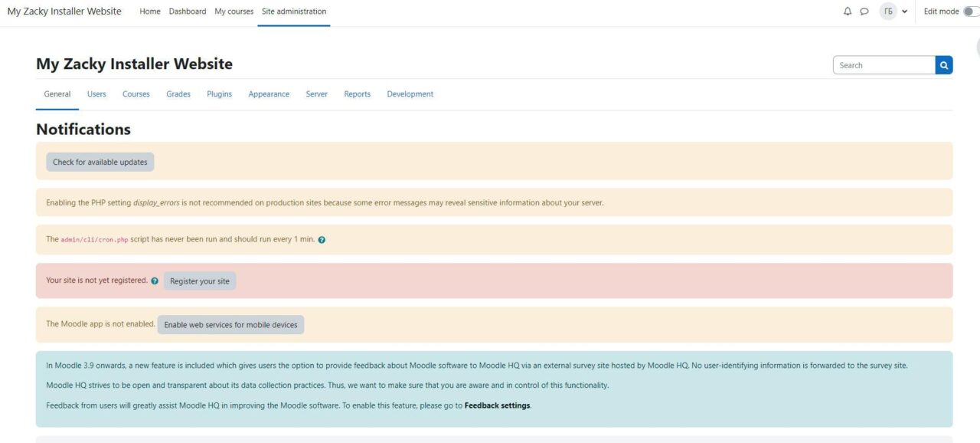Open help icon next to cron script notice

point(321,239)
